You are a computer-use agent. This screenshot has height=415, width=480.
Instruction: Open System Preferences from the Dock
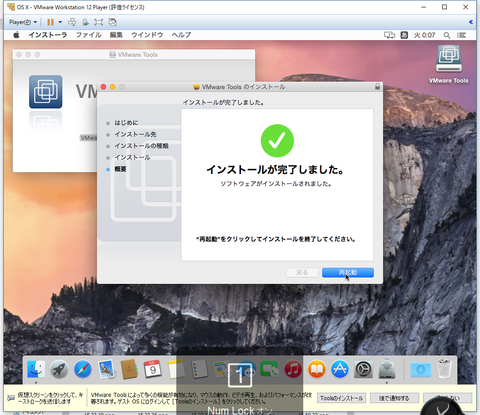click(x=363, y=369)
